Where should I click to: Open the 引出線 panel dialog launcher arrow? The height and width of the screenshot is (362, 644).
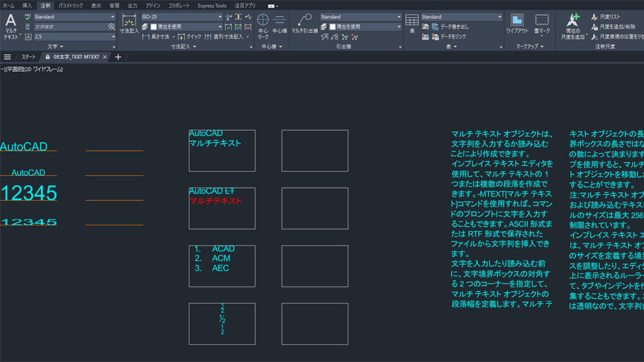coord(400,47)
